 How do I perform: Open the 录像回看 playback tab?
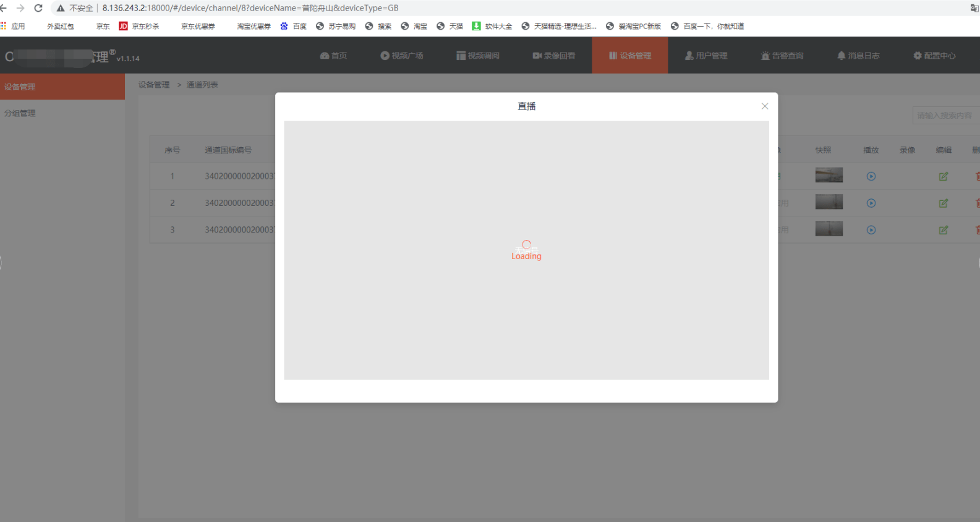pyautogui.click(x=554, y=56)
